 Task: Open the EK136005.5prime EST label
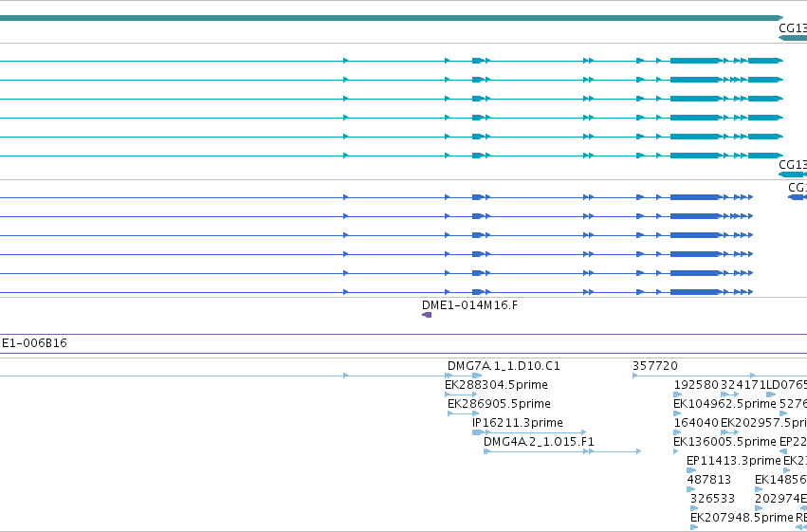pyautogui.click(x=724, y=442)
